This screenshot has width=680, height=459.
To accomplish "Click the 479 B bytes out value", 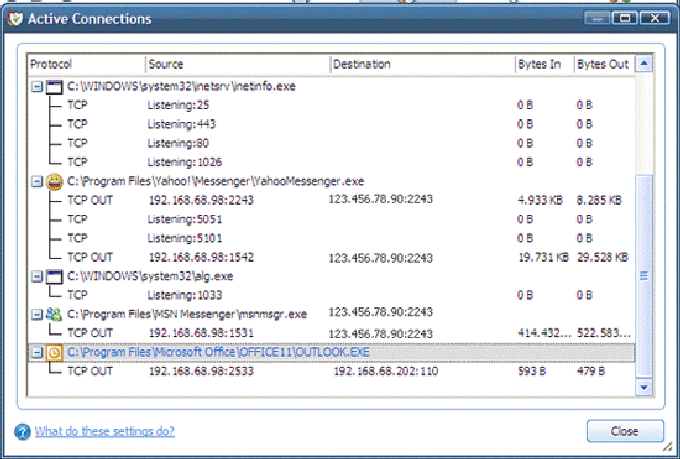I will [591, 371].
